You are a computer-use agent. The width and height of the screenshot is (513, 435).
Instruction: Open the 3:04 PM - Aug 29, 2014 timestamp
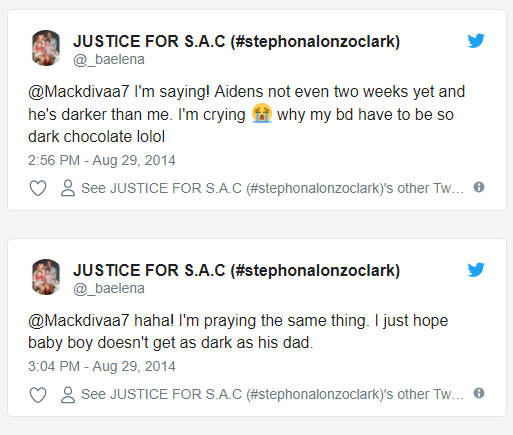[102, 366]
